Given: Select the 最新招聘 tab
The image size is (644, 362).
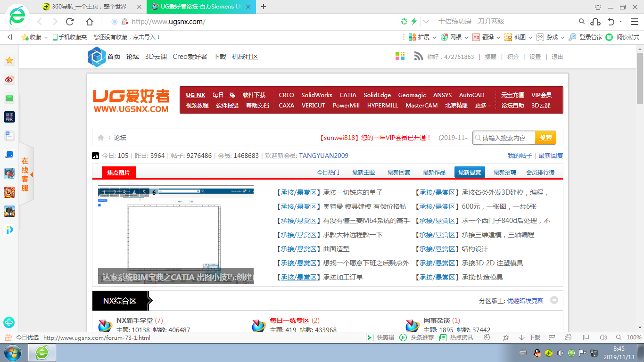Looking at the screenshot, I should click(505, 173).
